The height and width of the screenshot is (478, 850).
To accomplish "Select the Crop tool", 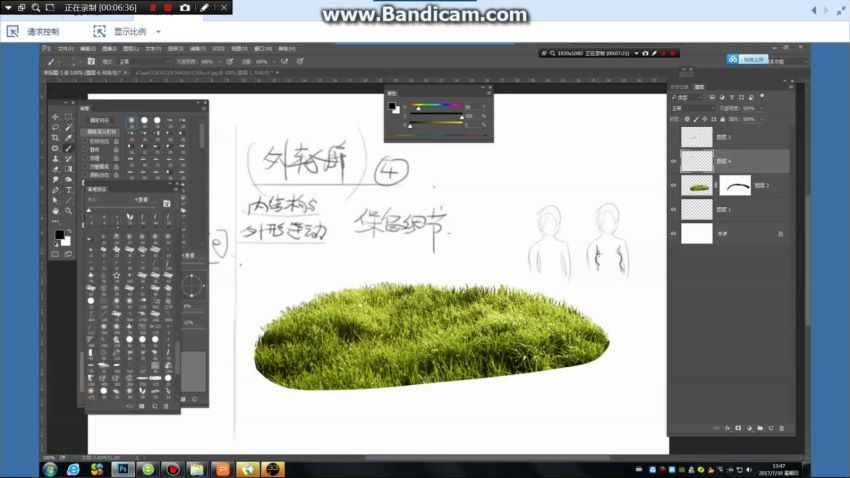I will (x=55, y=138).
